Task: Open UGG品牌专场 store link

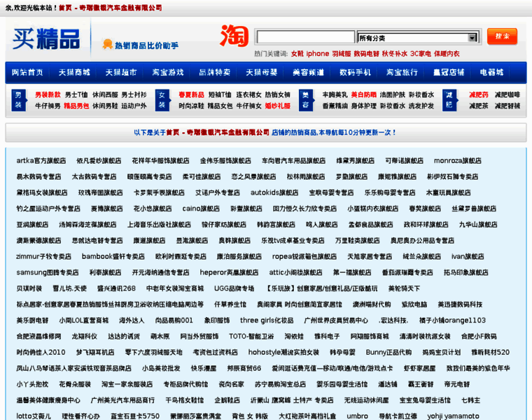Action: point(234,288)
